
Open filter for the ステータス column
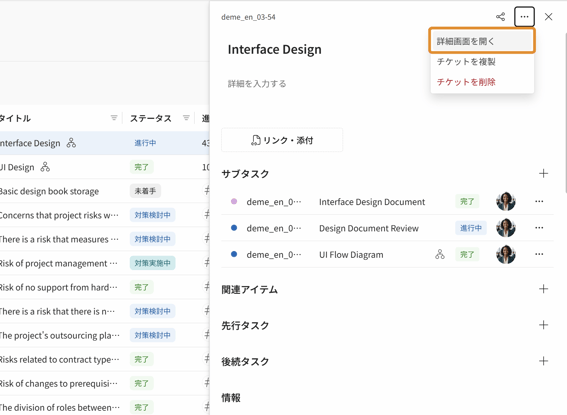[186, 118]
